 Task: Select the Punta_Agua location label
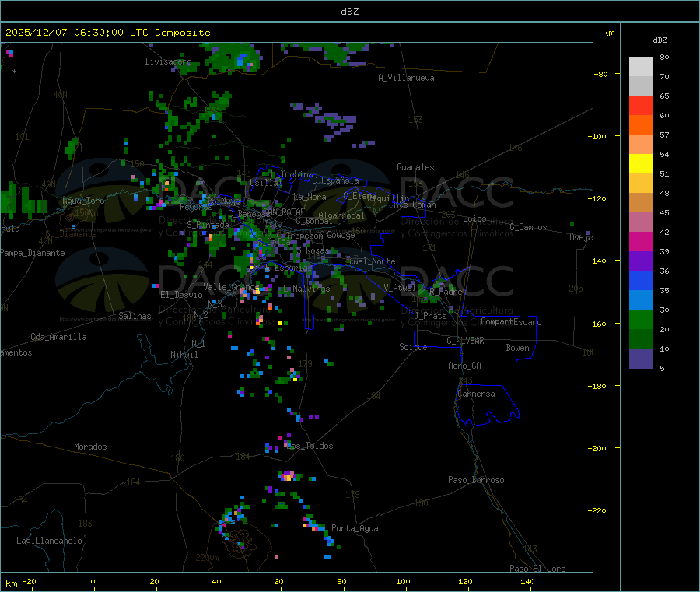(355, 528)
